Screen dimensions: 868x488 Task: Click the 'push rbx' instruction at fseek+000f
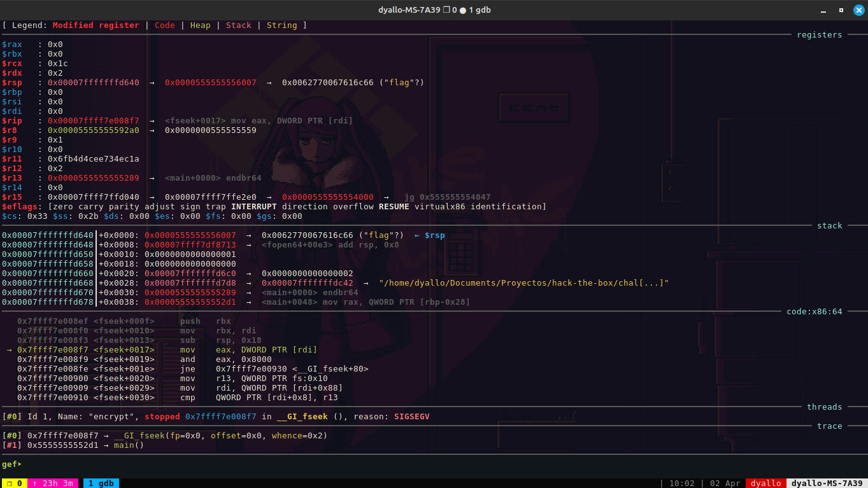(x=205, y=321)
